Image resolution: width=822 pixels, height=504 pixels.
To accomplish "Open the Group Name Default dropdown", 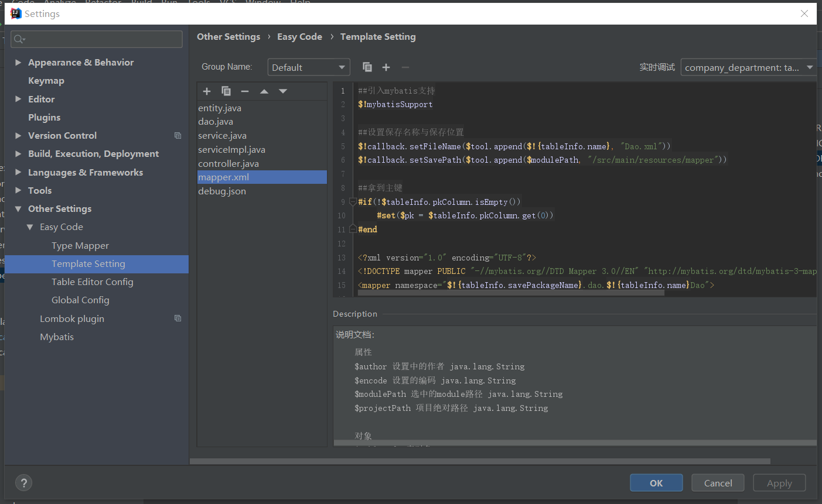I will coord(308,67).
